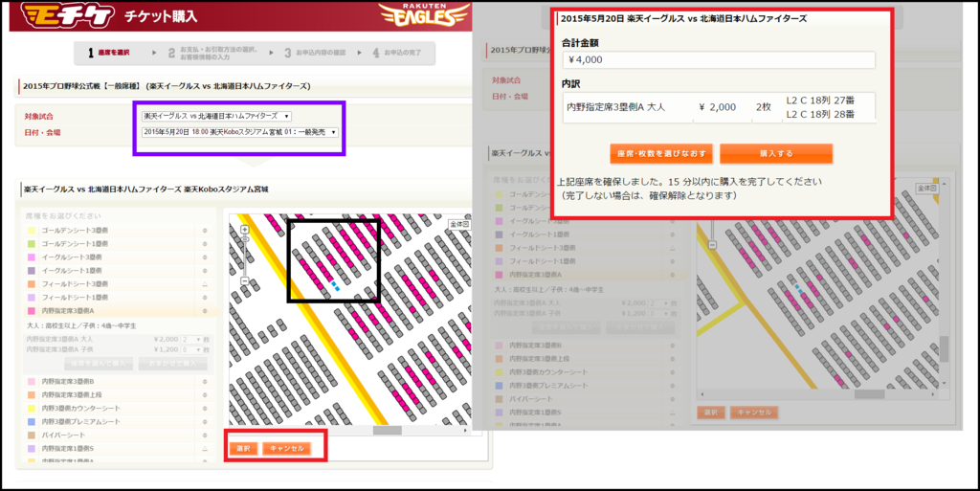Click triangle availability mark for 内野指定席1塁側S, undimmed page
The width and height of the screenshot is (980, 491).
click(x=205, y=449)
